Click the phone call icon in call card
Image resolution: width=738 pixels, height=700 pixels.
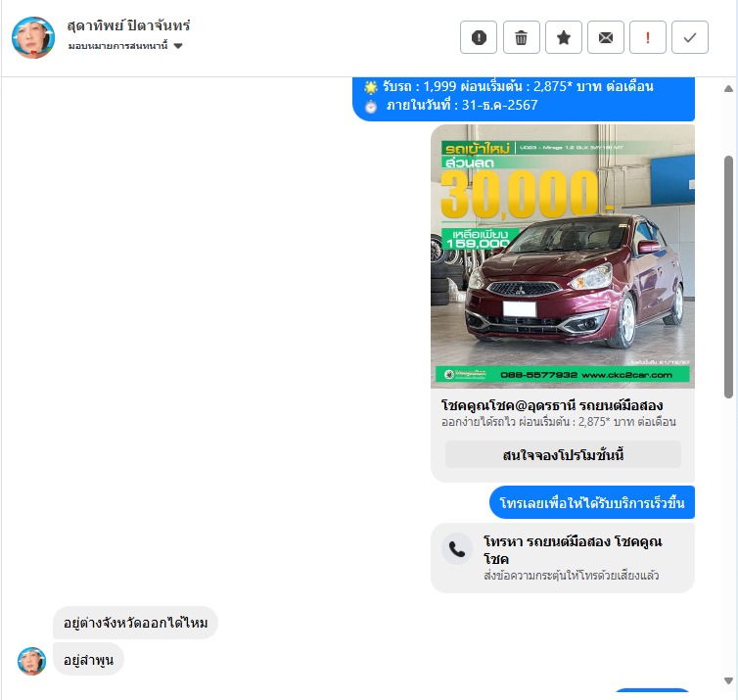457,549
